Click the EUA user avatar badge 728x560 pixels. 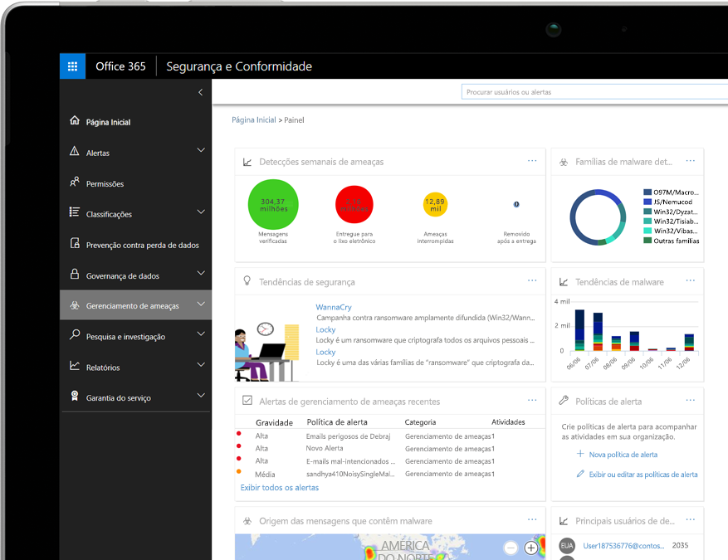(567, 546)
